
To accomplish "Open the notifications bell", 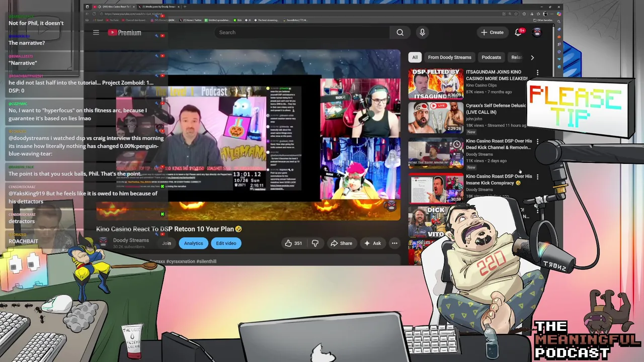I will coord(518,32).
